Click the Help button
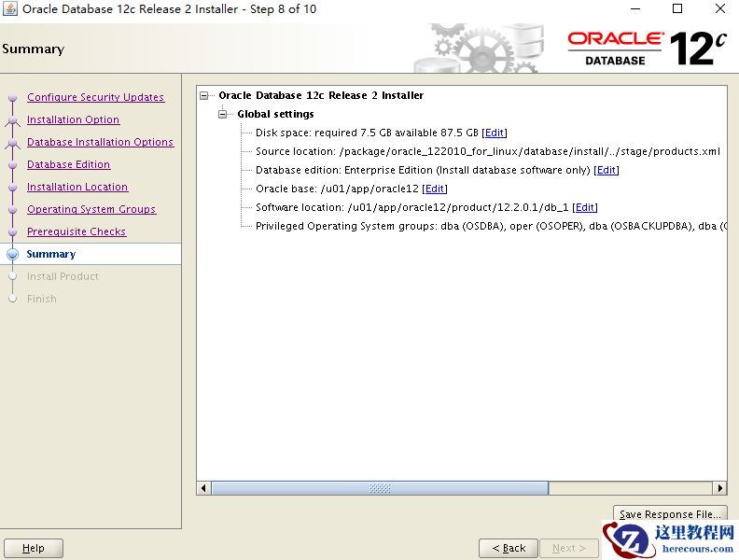 coord(33,548)
